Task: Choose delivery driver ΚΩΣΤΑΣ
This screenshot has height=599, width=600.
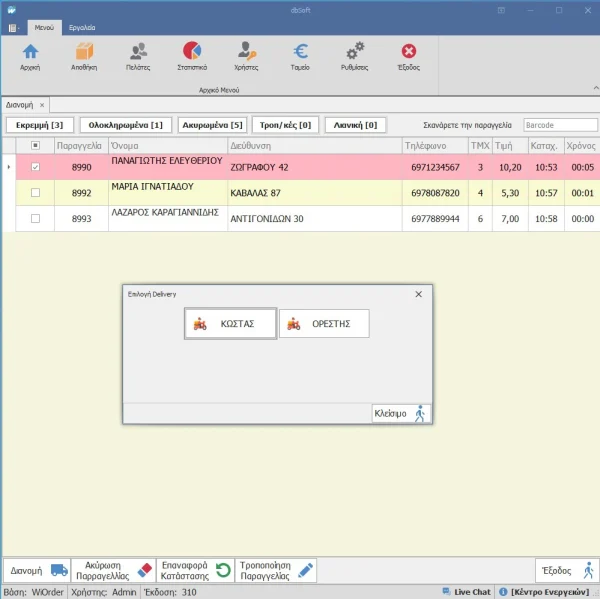Action: 231,324
